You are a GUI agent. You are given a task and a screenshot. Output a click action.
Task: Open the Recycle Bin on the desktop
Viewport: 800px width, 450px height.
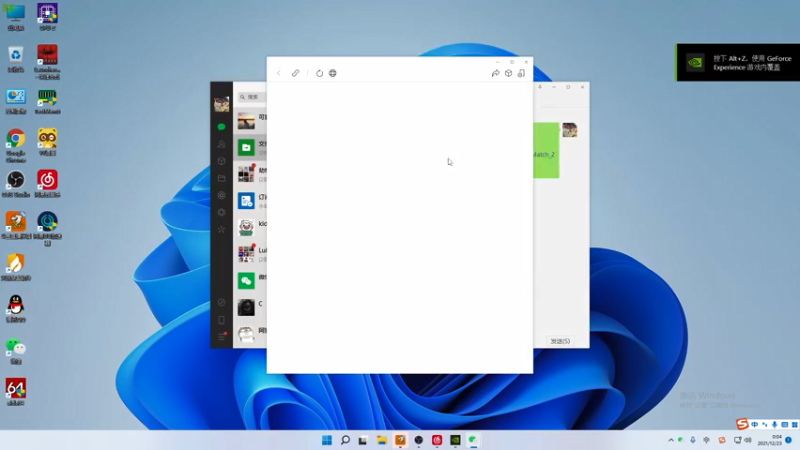tap(16, 59)
